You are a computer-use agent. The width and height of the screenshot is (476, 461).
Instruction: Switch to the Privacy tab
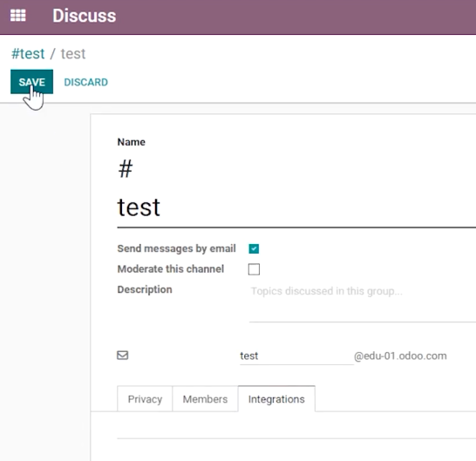145,399
